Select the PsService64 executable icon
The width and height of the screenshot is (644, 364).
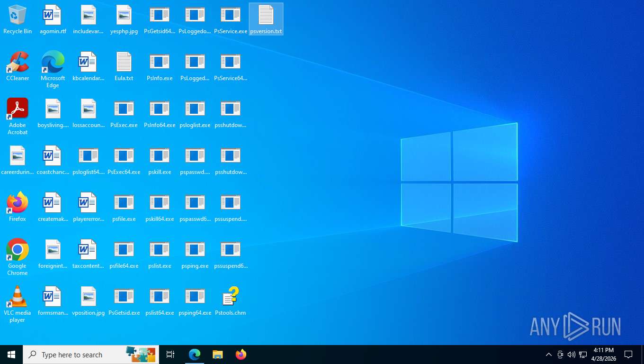231,66
